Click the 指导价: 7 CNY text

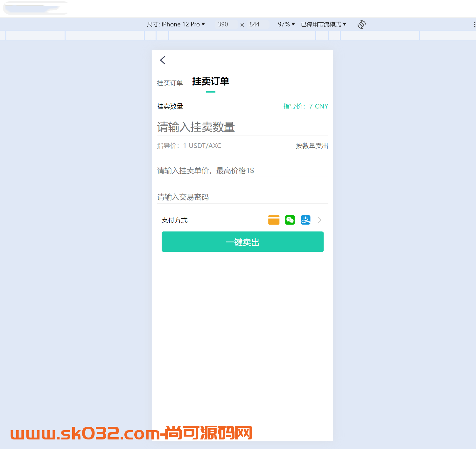pyautogui.click(x=306, y=106)
